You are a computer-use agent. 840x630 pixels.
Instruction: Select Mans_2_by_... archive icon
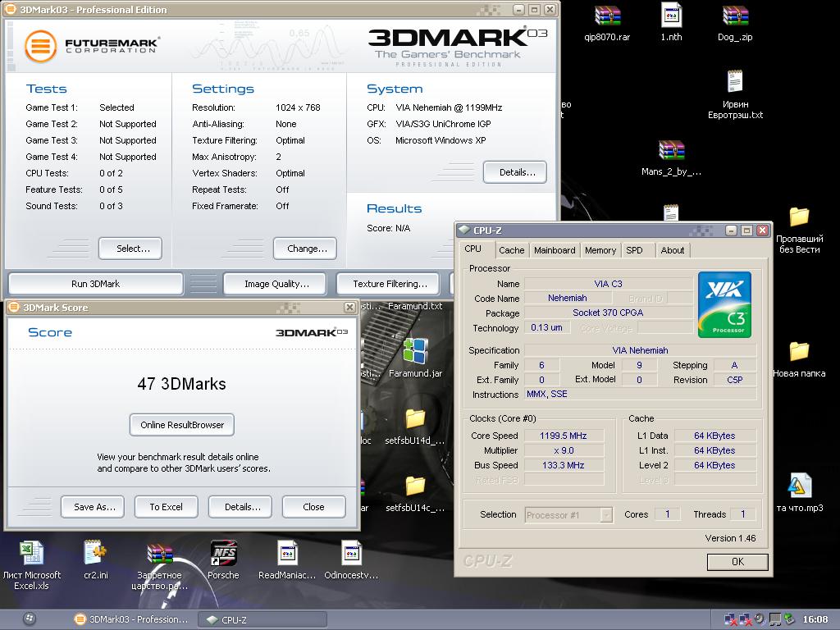pyautogui.click(x=671, y=151)
